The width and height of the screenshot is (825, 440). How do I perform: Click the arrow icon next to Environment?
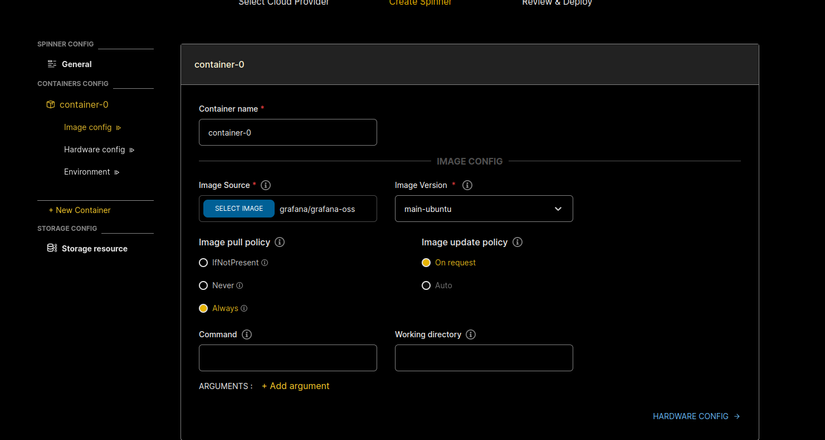(117, 172)
